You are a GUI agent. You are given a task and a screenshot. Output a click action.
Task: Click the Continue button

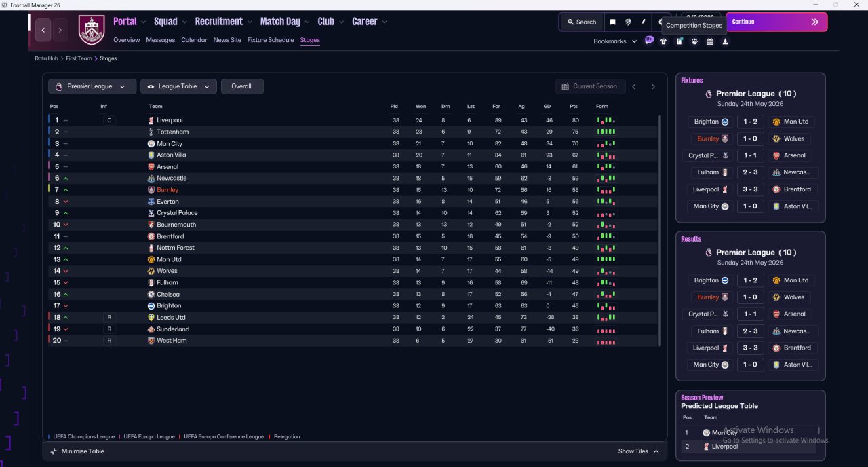click(776, 22)
